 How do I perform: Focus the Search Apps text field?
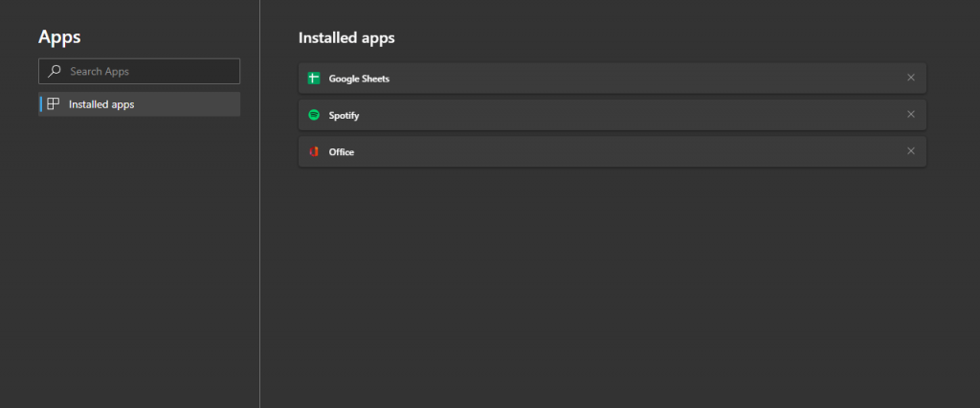pyautogui.click(x=140, y=71)
